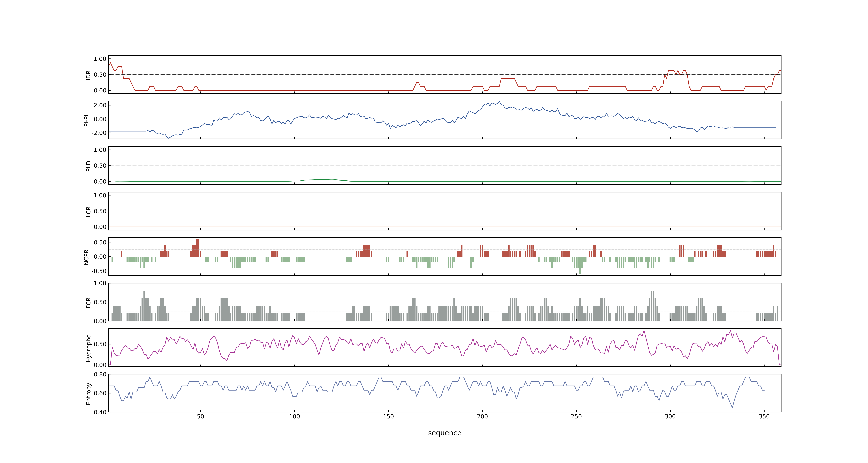Click the 0.50 tick of the FCR panel
The image size is (868, 463).
point(100,302)
